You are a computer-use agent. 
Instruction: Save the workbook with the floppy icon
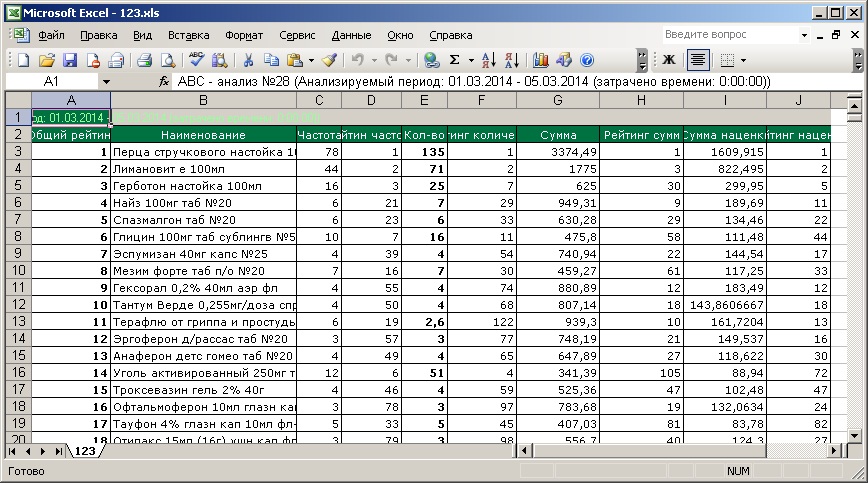pos(70,60)
